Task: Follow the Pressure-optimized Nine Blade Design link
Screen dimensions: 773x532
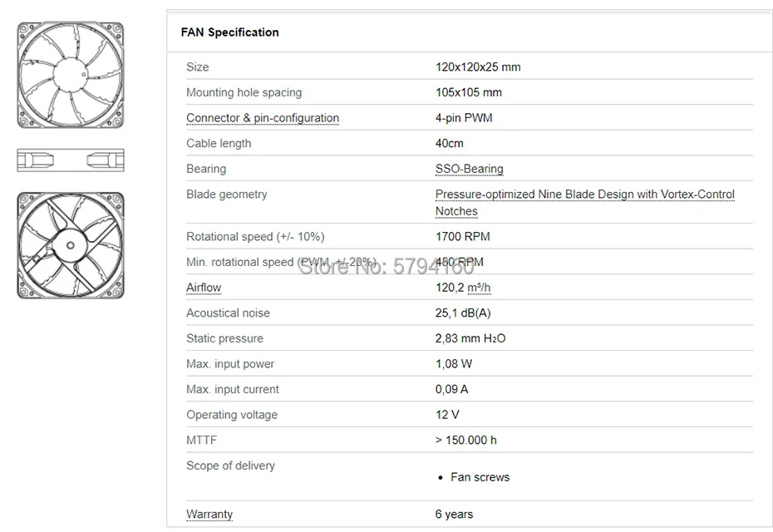Action: 584,195
